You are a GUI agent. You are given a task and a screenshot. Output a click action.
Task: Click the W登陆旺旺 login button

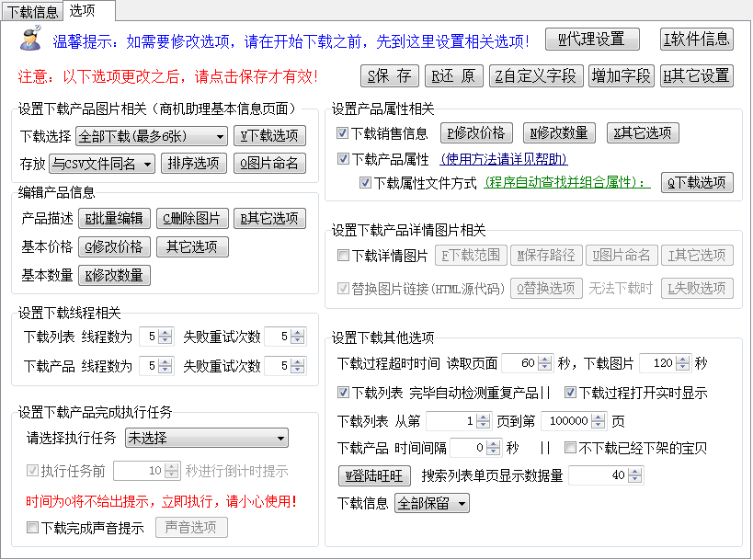374,476
